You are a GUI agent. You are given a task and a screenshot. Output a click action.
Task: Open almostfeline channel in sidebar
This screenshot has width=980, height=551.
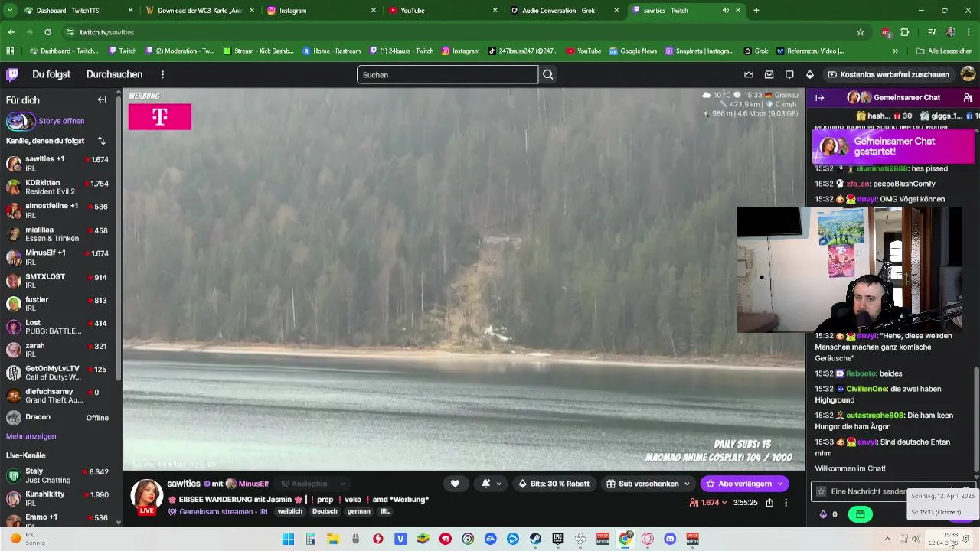60,210
